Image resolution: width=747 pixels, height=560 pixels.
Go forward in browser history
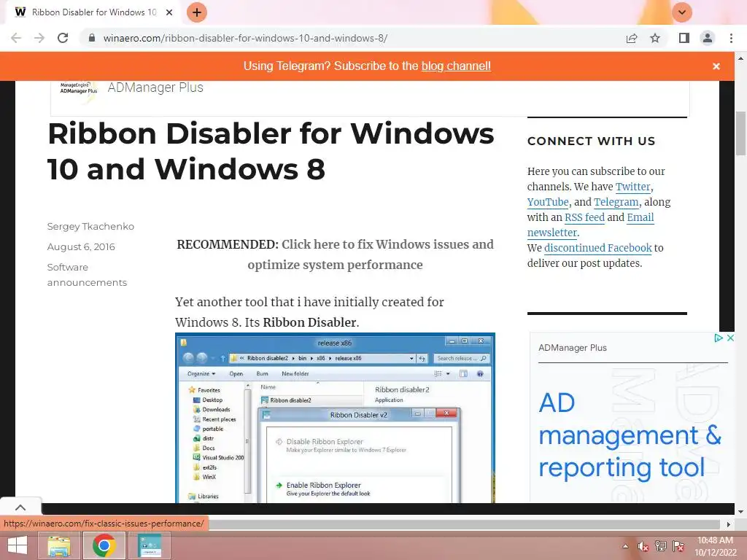tap(39, 38)
